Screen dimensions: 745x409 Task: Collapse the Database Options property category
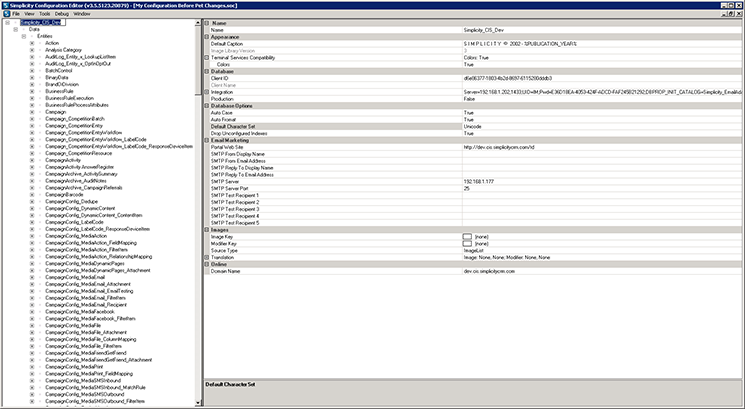click(x=207, y=106)
